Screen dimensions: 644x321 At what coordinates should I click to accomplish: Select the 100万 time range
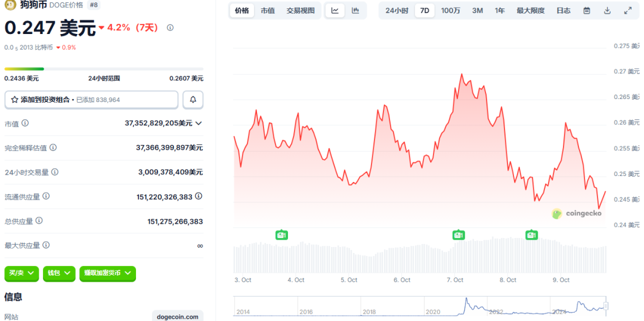point(451,11)
